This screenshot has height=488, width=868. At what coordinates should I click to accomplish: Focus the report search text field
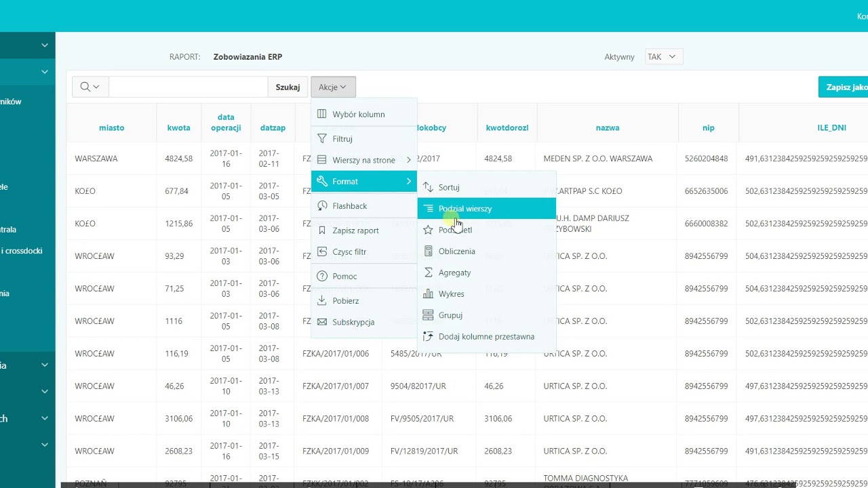189,87
